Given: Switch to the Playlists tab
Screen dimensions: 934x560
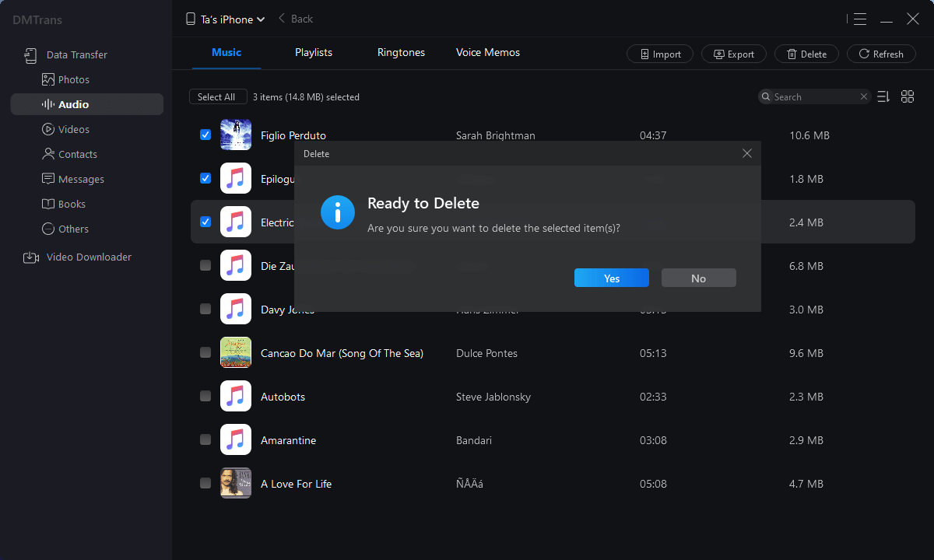Looking at the screenshot, I should pyautogui.click(x=314, y=53).
